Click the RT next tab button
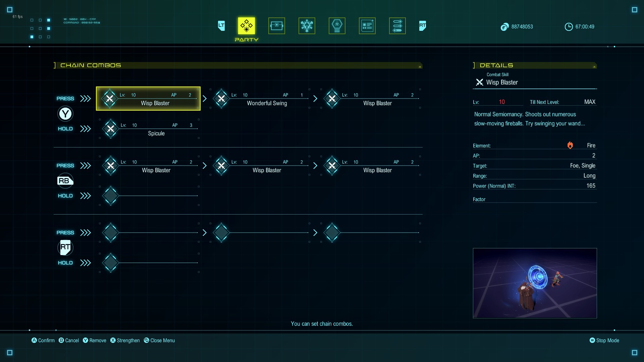644x362 pixels. (x=422, y=25)
